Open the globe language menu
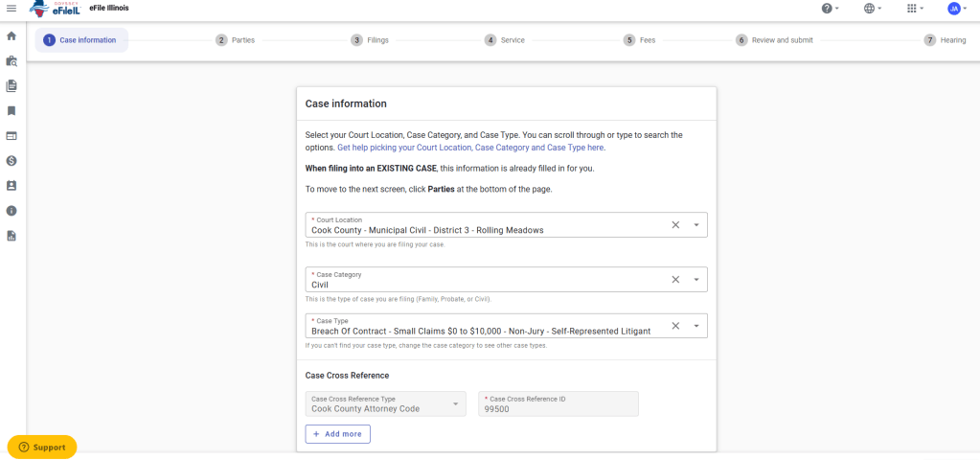Viewport: 980px width, 460px height. [x=870, y=9]
